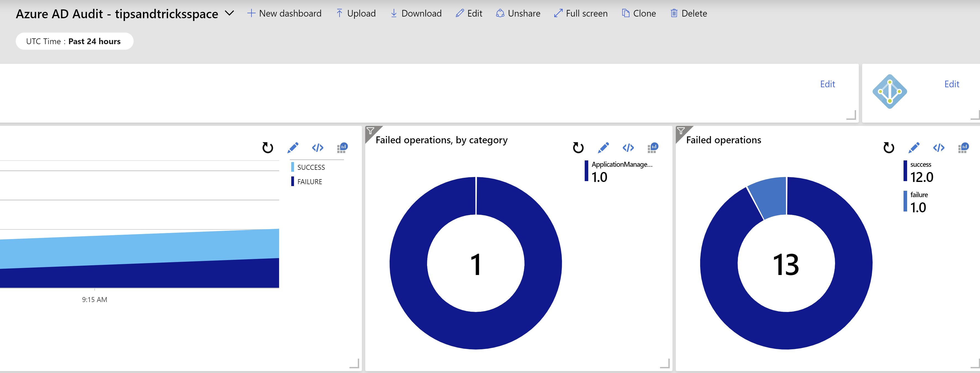Click filter icon on Failed operations tile
The height and width of the screenshot is (373, 980).
click(680, 131)
